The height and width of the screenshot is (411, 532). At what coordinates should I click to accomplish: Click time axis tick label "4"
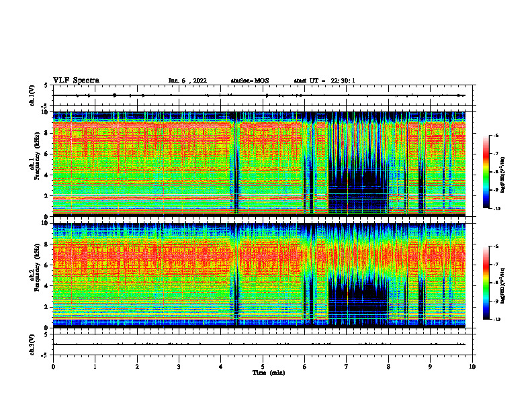pos(221,367)
